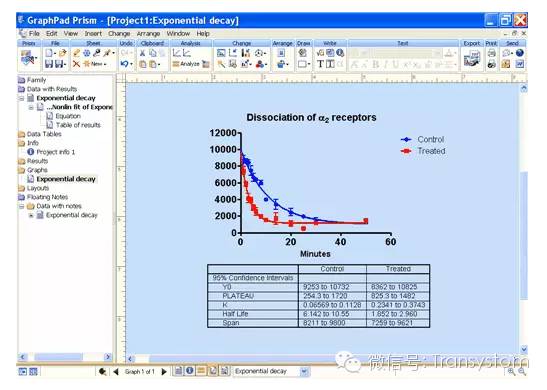Click the printer icon in Print group
The image size is (547, 390).
tap(492, 53)
